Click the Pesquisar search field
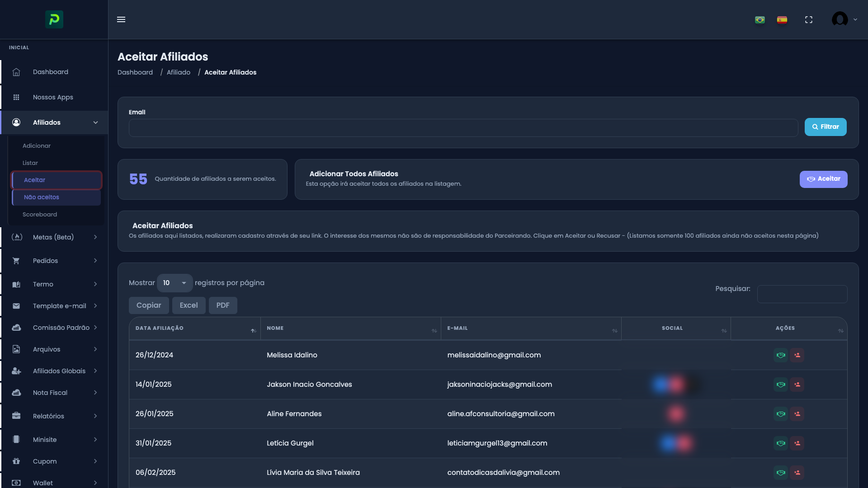 [802, 294]
